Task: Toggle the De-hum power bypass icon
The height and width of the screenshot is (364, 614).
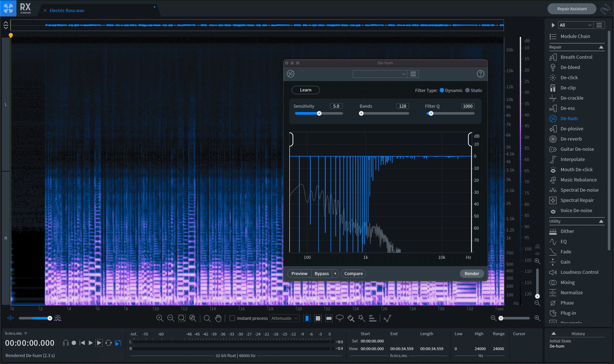Action: (x=291, y=74)
